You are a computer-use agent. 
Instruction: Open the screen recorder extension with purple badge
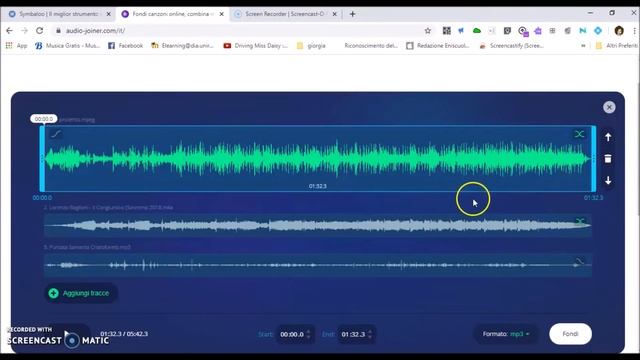click(x=523, y=31)
